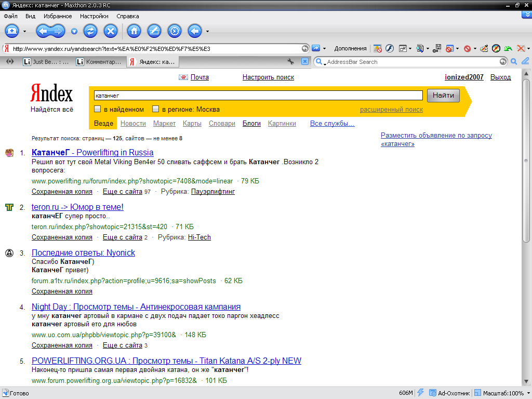Open the Справка menu

[x=128, y=16]
